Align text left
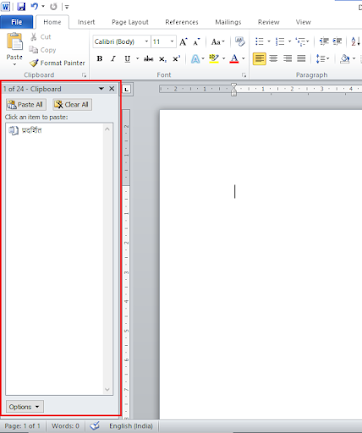This screenshot has width=362, height=433. click(x=259, y=59)
